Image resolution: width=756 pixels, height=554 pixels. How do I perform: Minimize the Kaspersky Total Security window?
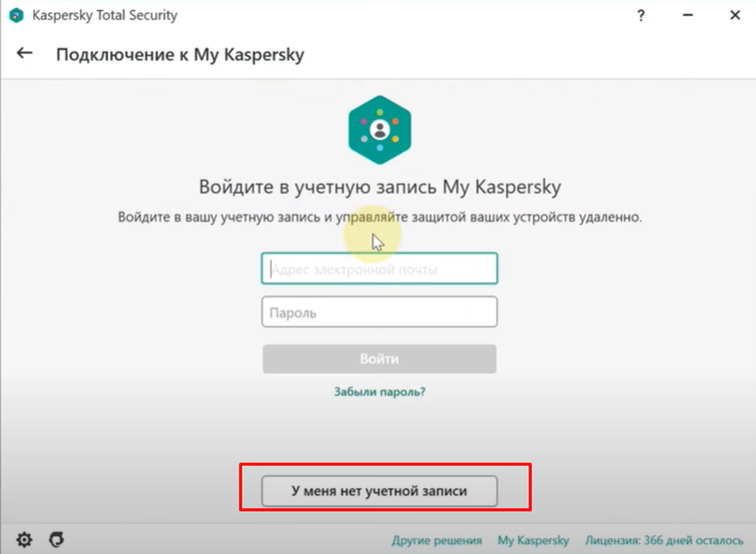coord(688,16)
